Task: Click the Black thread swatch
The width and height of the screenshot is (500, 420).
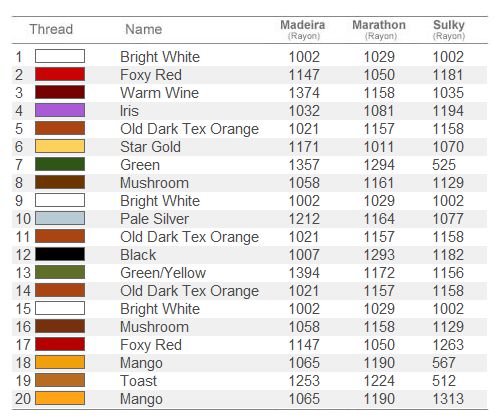Action: coord(60,254)
